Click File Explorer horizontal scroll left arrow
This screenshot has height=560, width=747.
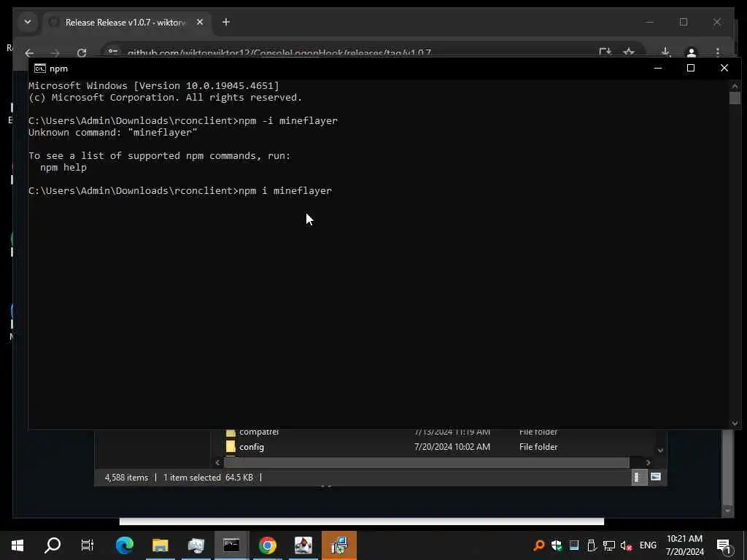217,462
